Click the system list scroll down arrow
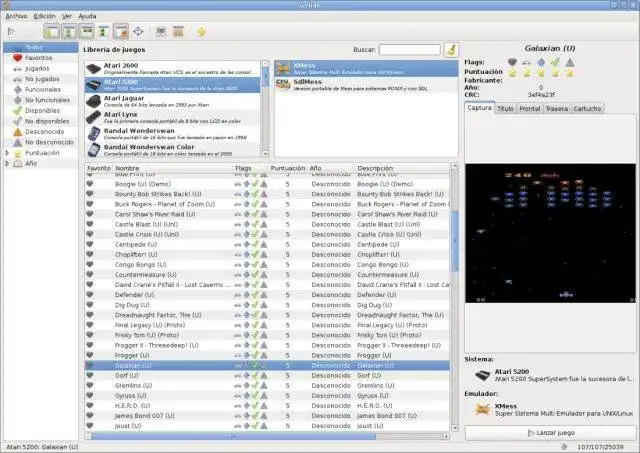 (265, 154)
